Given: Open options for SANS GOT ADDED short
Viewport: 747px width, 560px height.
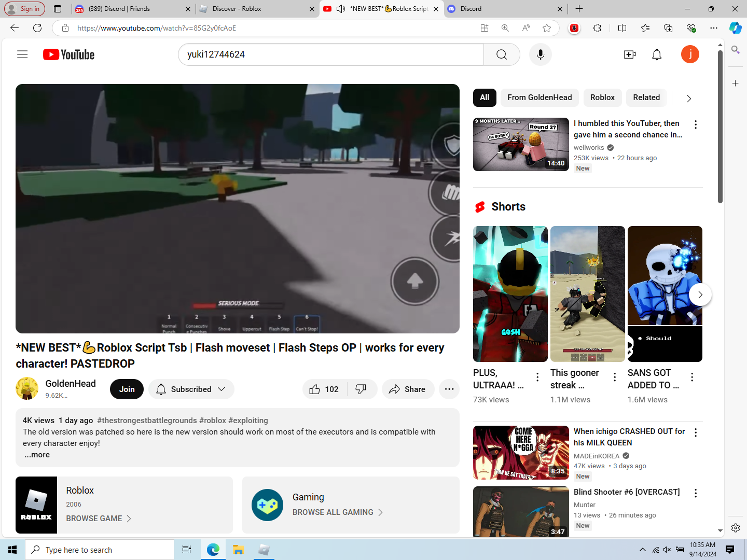Looking at the screenshot, I should click(x=692, y=377).
